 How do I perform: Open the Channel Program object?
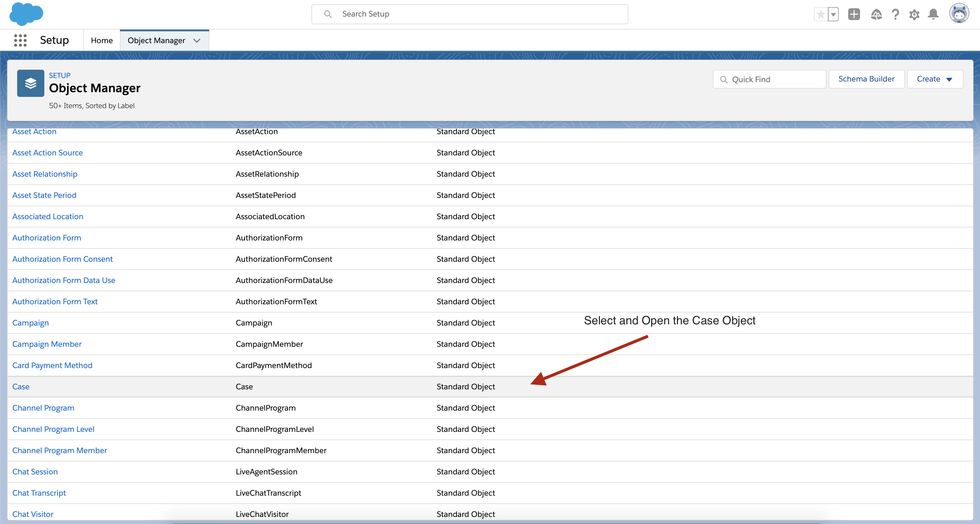pyautogui.click(x=43, y=408)
